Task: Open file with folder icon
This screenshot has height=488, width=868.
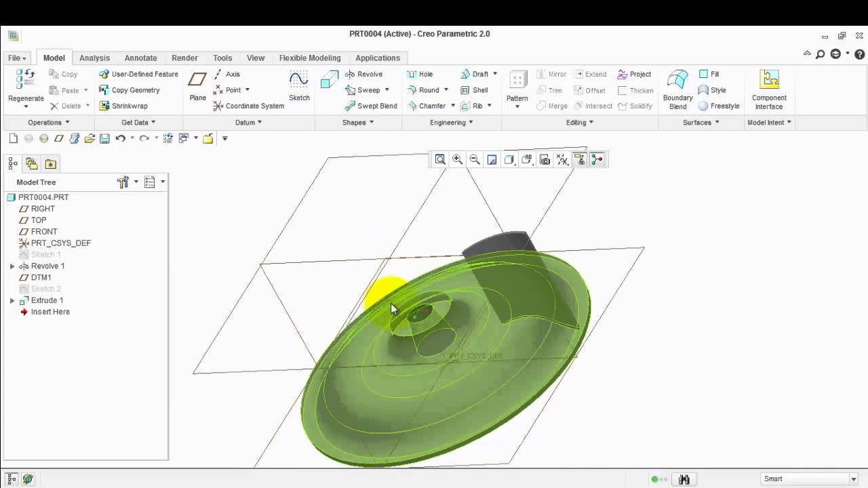Action: pos(90,138)
